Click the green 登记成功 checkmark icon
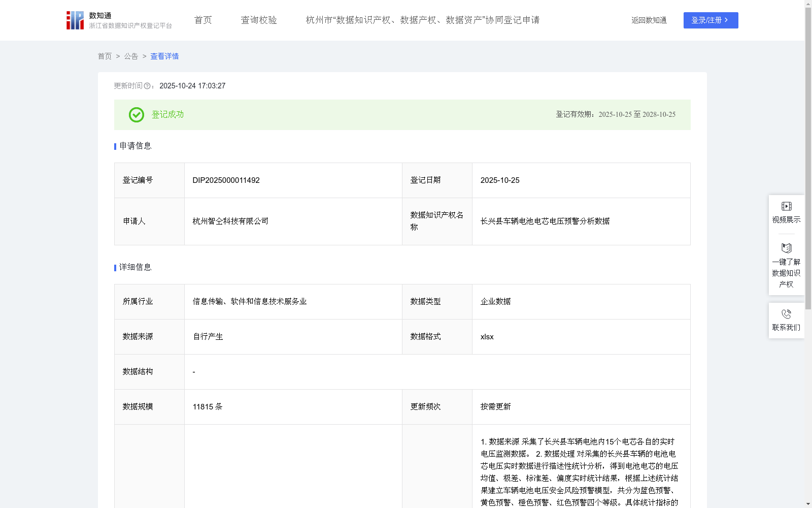Viewport: 812px width, 508px height. point(137,115)
